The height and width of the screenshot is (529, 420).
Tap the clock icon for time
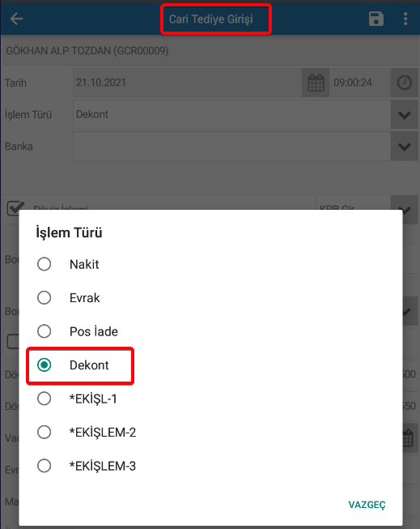point(405,83)
